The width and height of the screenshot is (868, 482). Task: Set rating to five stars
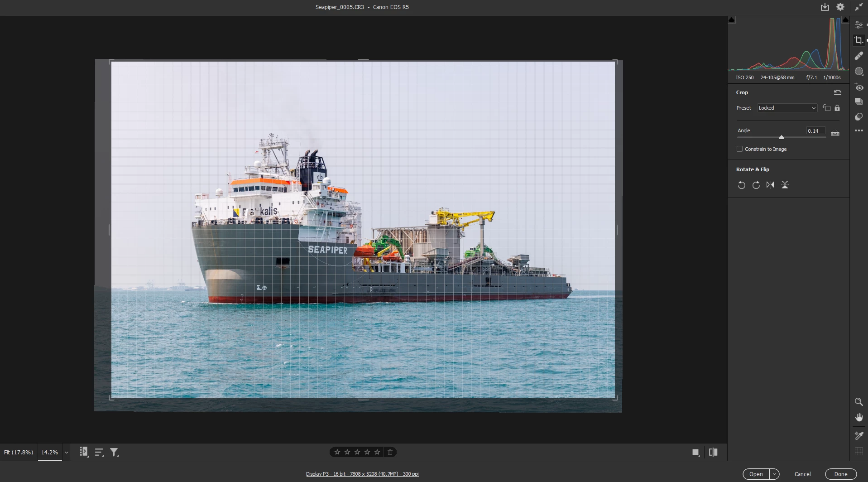coord(377,452)
